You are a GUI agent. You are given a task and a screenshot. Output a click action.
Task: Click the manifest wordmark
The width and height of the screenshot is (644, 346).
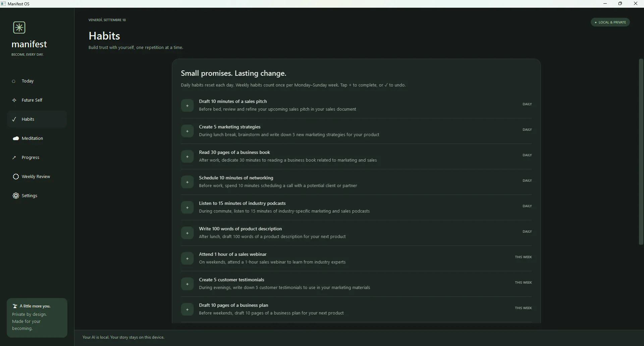(x=29, y=44)
